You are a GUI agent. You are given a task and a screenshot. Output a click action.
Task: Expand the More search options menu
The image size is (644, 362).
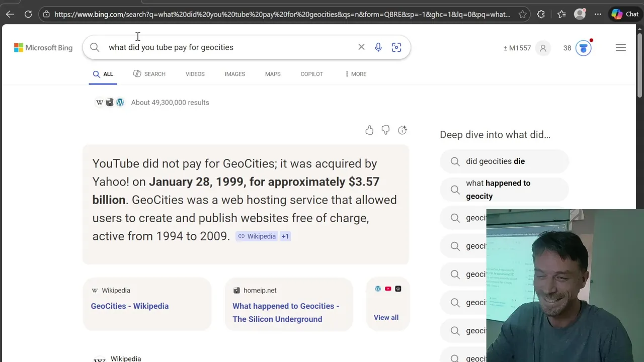click(355, 74)
